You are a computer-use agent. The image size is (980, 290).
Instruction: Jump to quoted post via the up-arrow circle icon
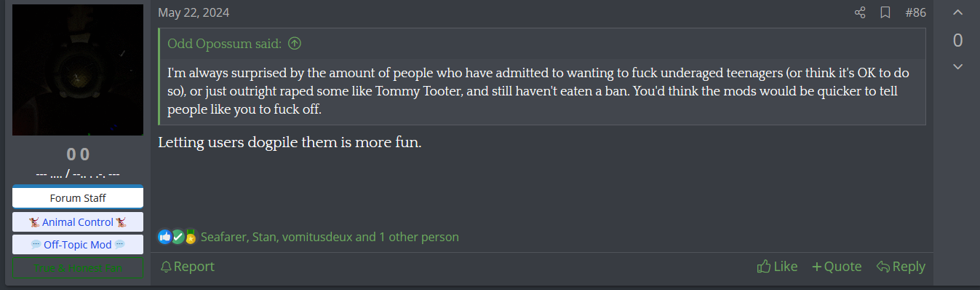295,44
